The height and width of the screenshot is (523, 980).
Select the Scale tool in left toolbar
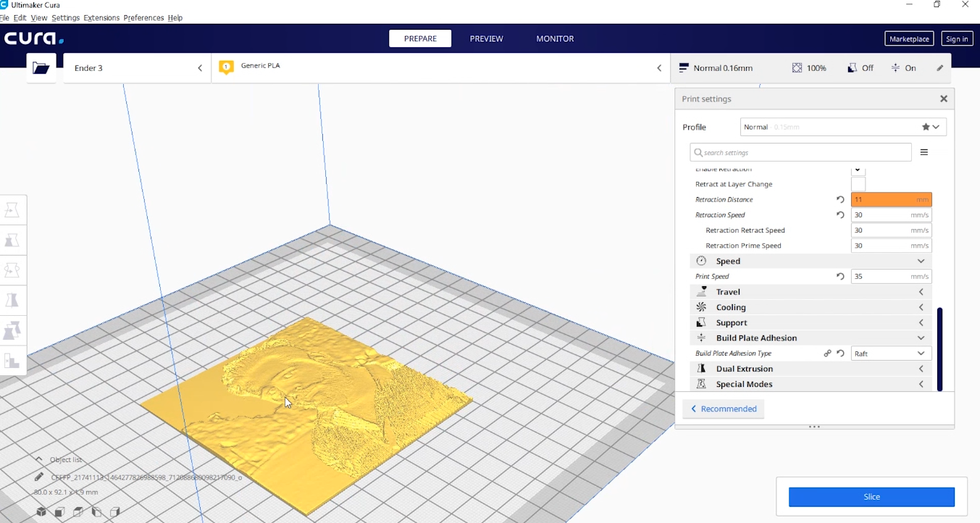[x=12, y=240]
